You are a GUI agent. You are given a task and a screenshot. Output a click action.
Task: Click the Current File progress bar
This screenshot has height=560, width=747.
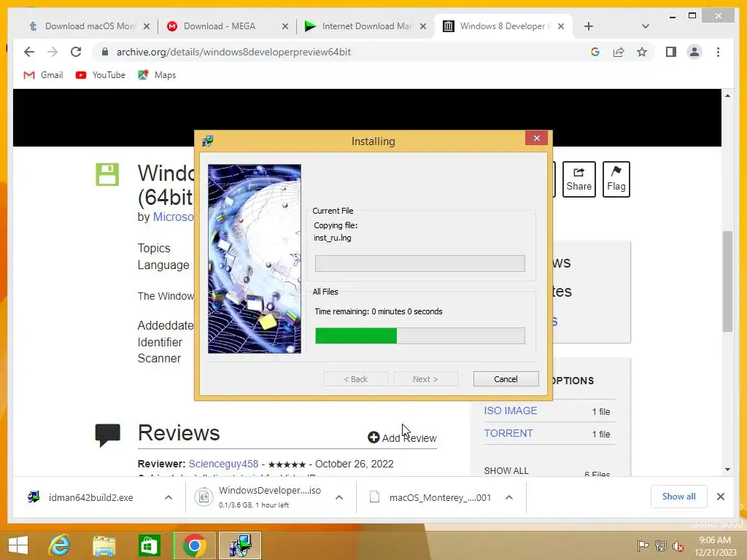pyautogui.click(x=419, y=263)
